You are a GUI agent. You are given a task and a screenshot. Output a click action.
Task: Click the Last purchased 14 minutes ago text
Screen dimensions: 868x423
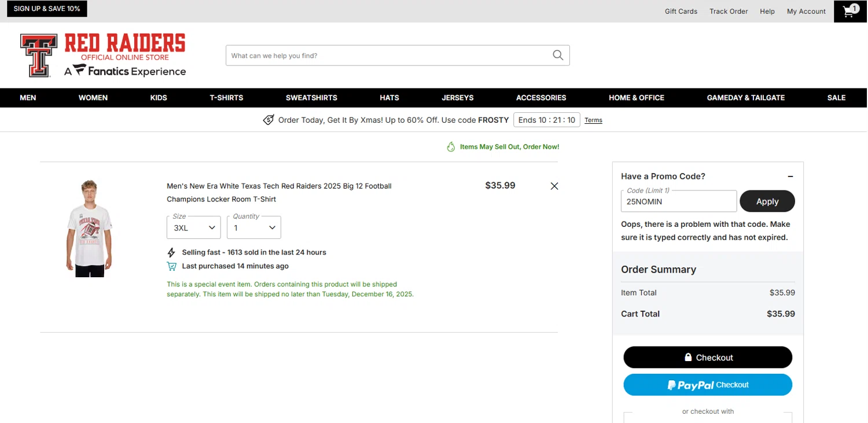(x=235, y=266)
